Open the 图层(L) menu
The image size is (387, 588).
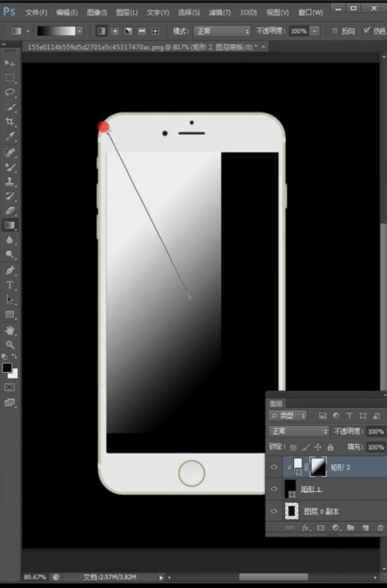click(x=127, y=13)
